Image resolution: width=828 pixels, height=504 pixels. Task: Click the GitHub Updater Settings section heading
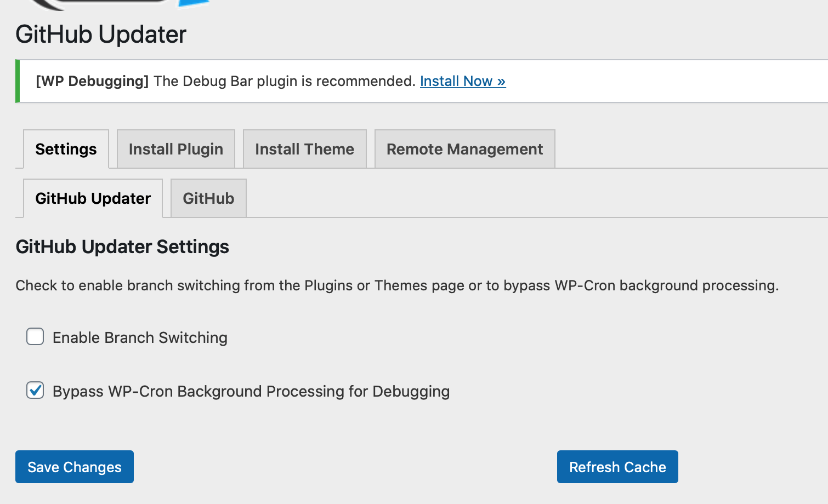click(122, 247)
